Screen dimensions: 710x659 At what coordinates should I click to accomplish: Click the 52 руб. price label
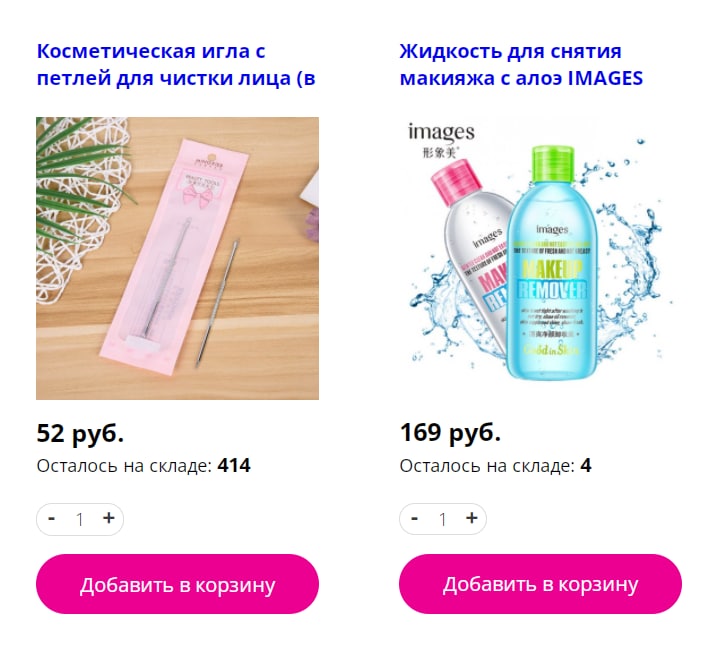(x=80, y=433)
